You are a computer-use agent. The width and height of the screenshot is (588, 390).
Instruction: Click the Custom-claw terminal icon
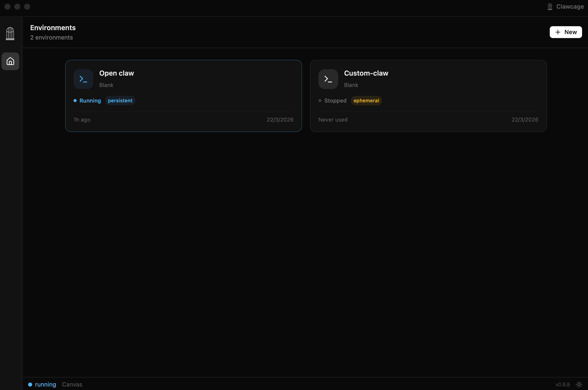click(x=328, y=79)
